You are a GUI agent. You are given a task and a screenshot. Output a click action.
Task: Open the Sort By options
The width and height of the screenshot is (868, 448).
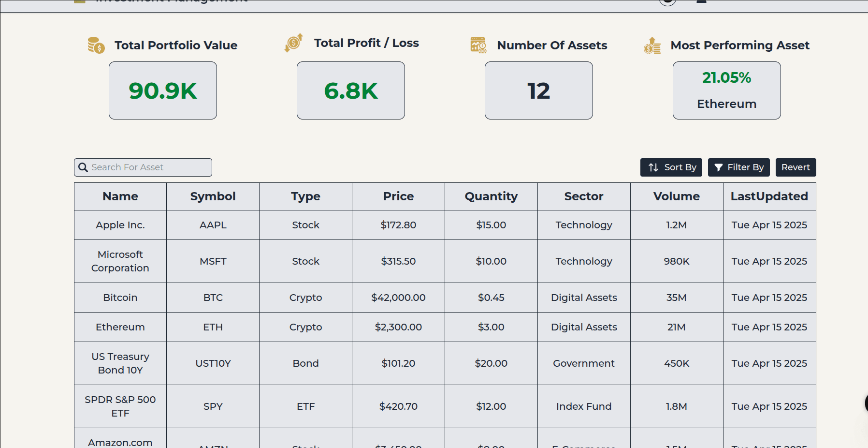point(671,167)
